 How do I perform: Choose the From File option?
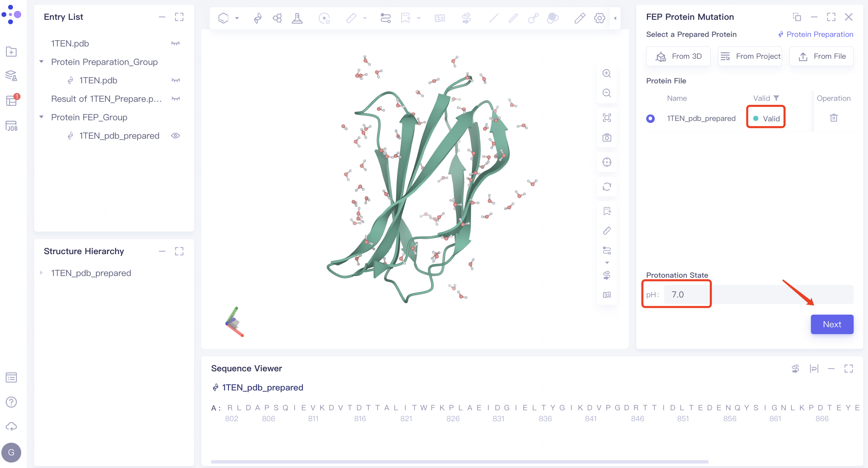click(x=821, y=56)
